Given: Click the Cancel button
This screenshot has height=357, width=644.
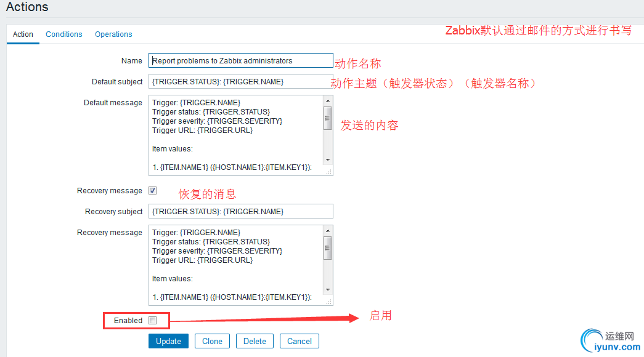Looking at the screenshot, I should (300, 341).
